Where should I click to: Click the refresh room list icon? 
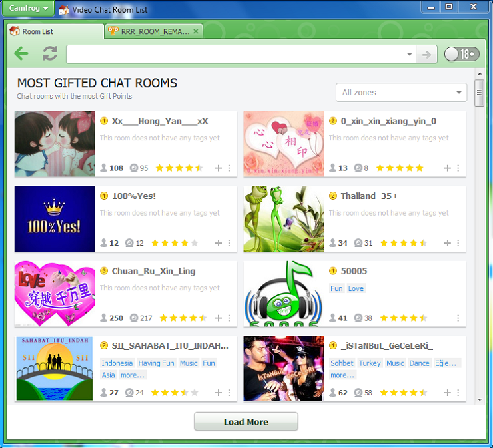point(50,53)
